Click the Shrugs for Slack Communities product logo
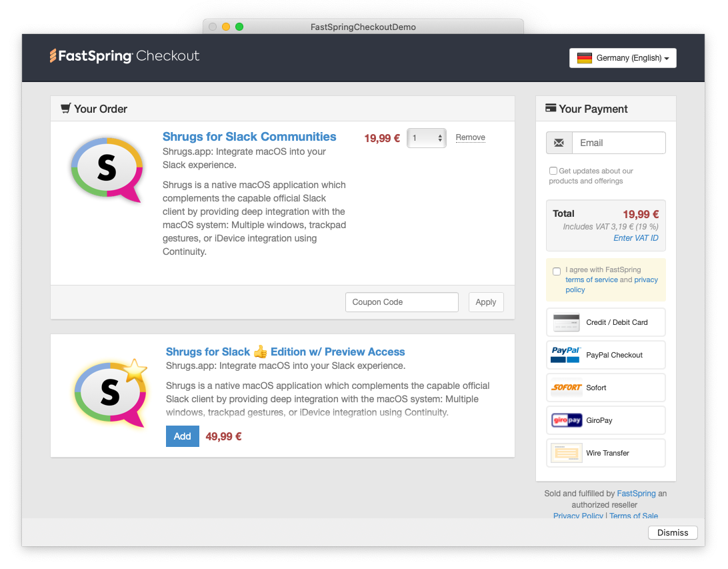Viewport: 728px width, 569px height. pyautogui.click(x=107, y=169)
